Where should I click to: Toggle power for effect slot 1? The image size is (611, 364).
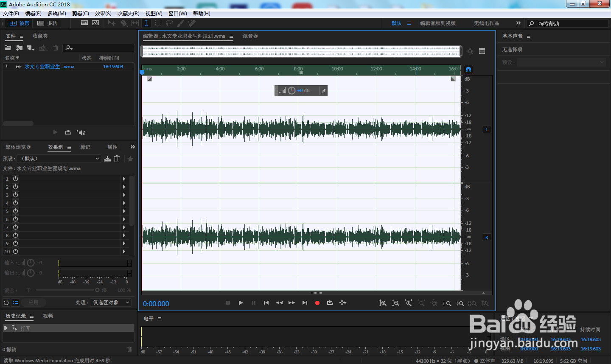15,179
